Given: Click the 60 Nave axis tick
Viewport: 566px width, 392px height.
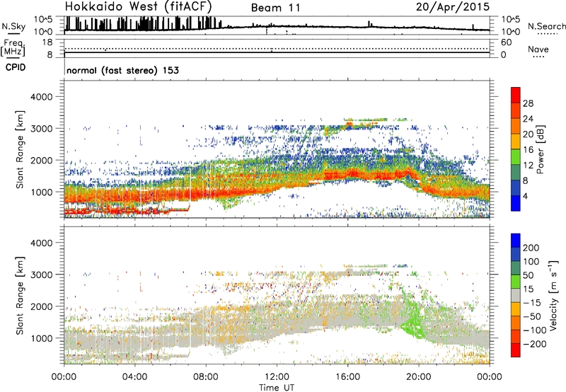Looking at the screenshot, I should coord(507,42).
